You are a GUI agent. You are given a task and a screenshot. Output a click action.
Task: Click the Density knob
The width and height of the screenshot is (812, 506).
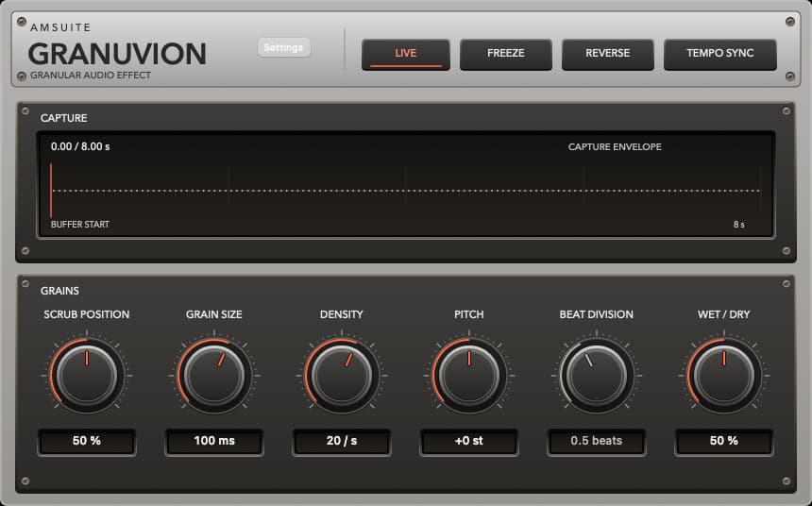click(x=342, y=376)
